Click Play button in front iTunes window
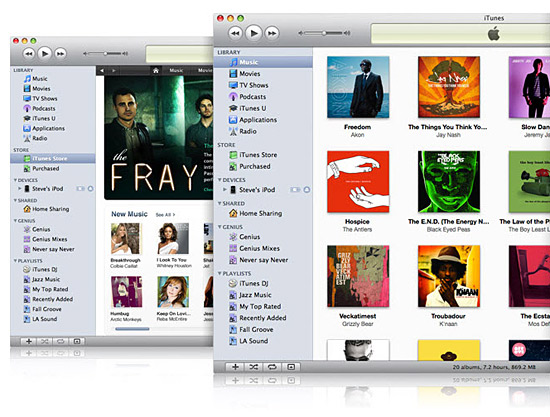 click(254, 33)
